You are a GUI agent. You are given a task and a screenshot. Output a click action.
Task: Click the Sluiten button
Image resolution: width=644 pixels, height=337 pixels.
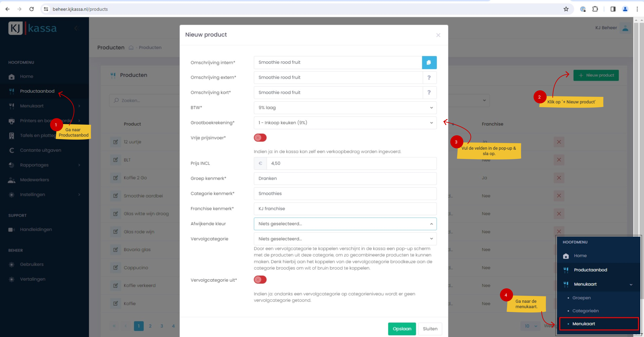click(430, 329)
